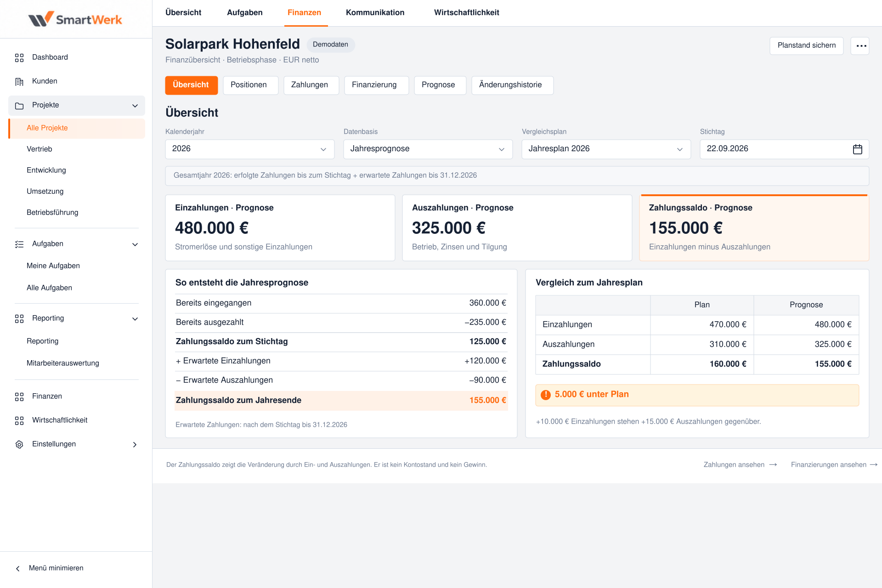Select the Positionen sub-tab
Image resolution: width=882 pixels, height=588 pixels.
pos(251,85)
